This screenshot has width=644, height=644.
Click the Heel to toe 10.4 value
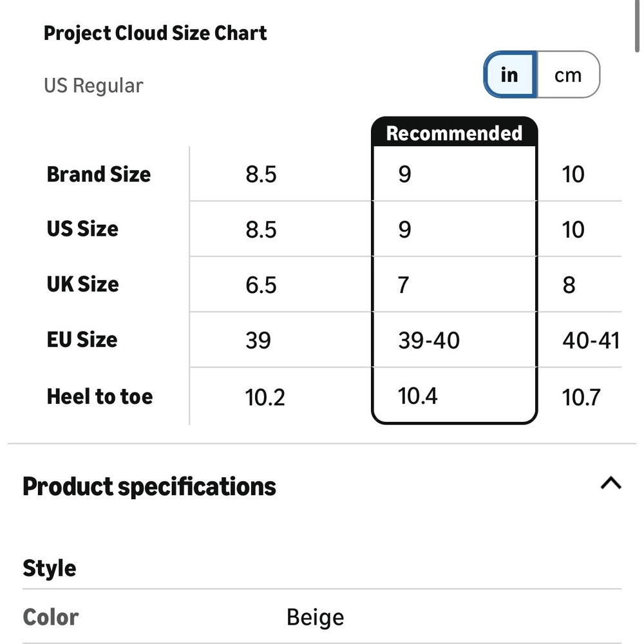(417, 396)
